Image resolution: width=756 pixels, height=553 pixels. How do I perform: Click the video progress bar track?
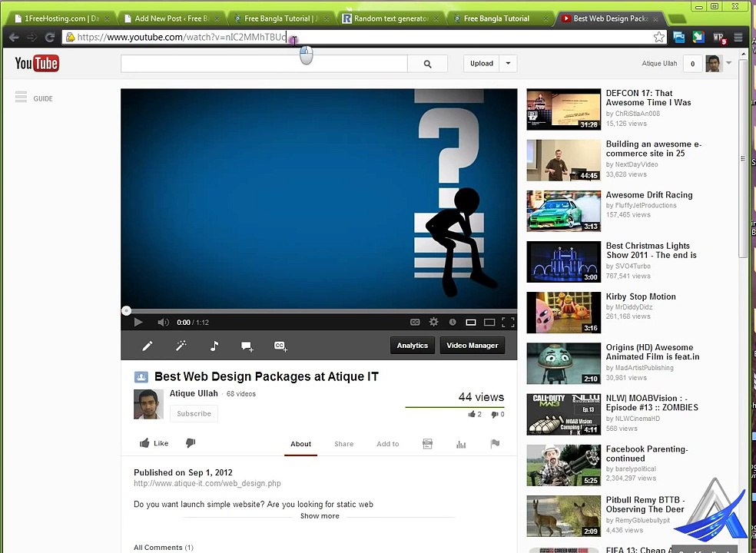(x=319, y=311)
